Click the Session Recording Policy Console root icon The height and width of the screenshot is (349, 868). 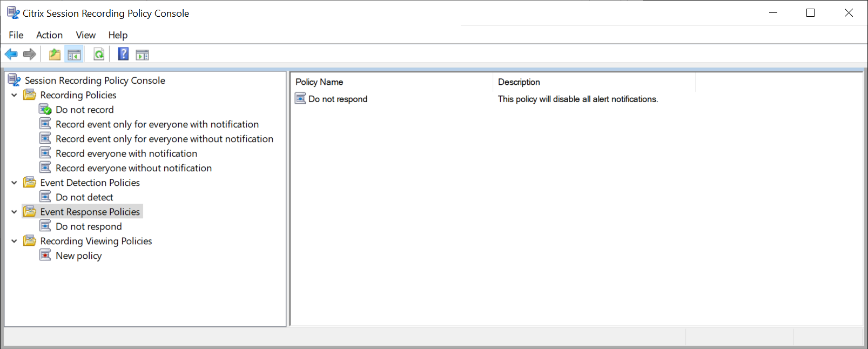[15, 80]
